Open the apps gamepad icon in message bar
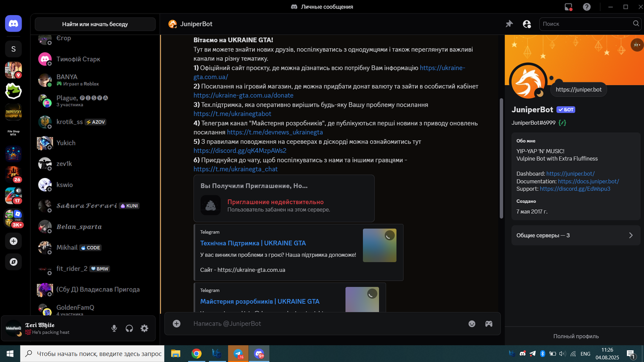 tap(489, 324)
